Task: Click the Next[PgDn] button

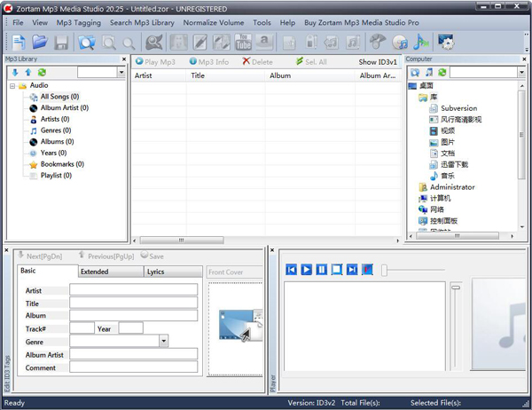Action: (x=40, y=256)
